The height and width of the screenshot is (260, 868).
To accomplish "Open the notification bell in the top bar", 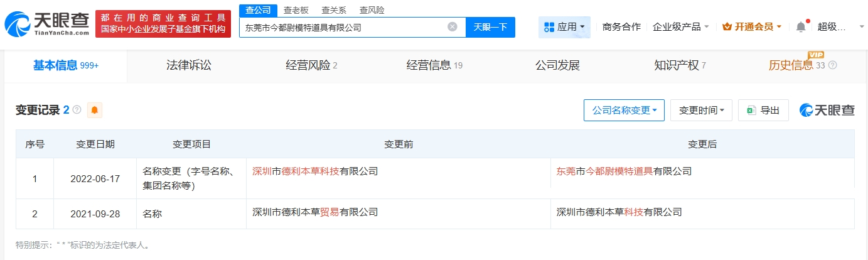I will tap(800, 27).
